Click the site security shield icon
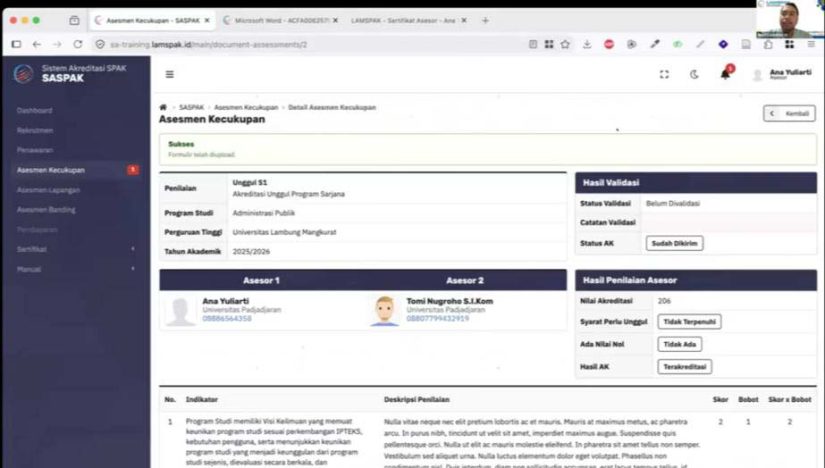This screenshot has height=468, width=825. [x=100, y=44]
